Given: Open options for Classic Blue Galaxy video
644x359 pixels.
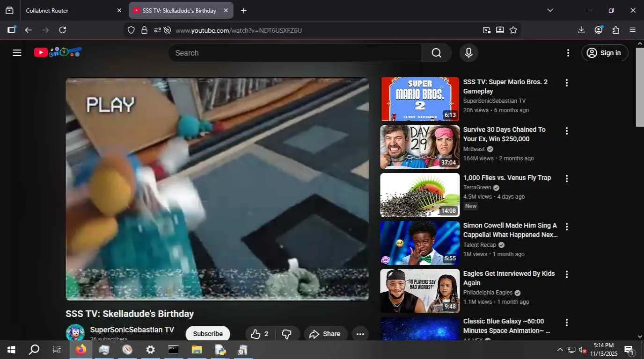Looking at the screenshot, I should 566,323.
